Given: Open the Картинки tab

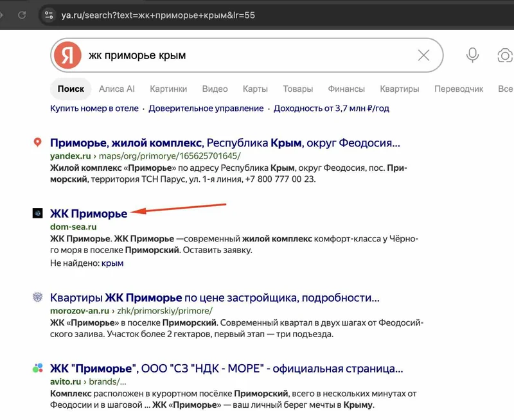Looking at the screenshot, I should (x=168, y=89).
